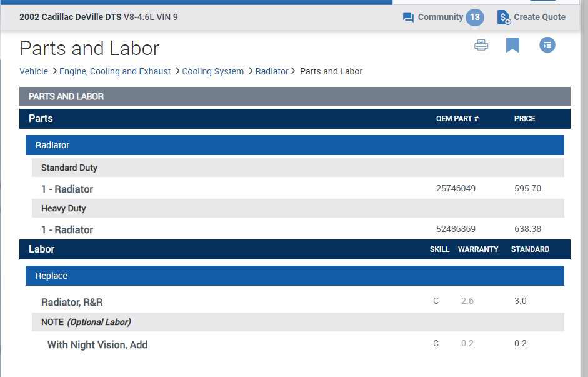Collapse the PARTS AND LABOR gray header
Viewport: 588px width, 377px height.
295,96
